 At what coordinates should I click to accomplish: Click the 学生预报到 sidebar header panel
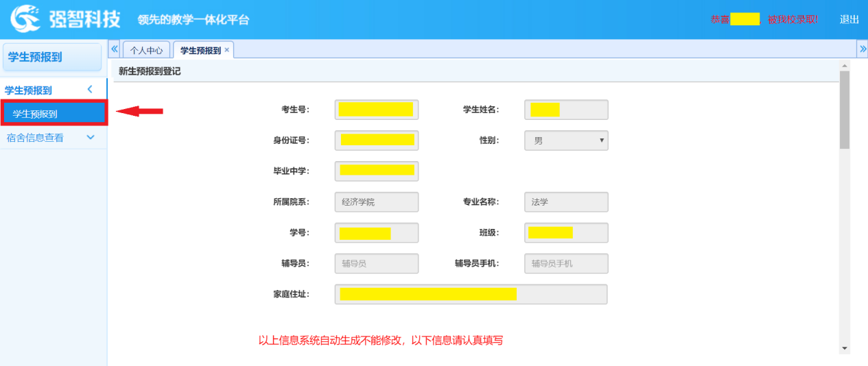(x=52, y=58)
